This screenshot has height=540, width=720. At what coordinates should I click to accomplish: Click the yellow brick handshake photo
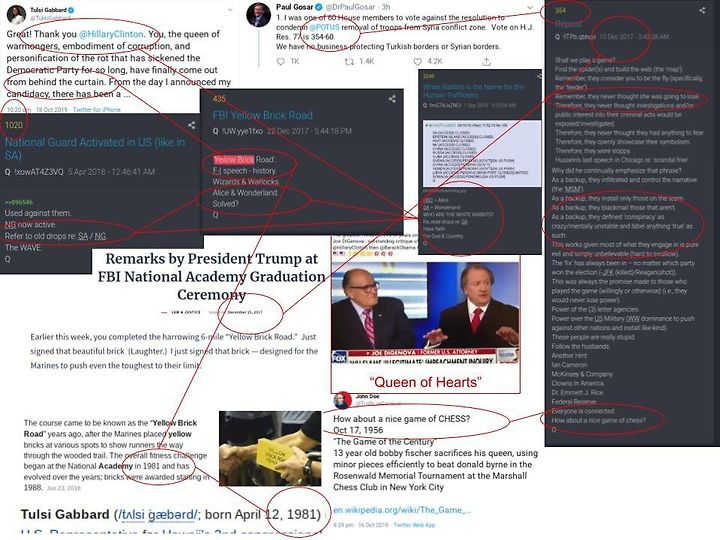[270, 449]
